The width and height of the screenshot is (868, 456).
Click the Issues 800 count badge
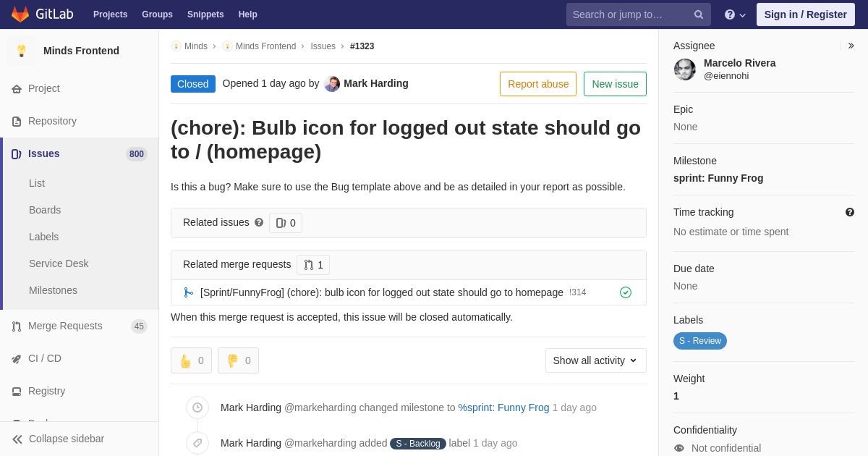(137, 154)
